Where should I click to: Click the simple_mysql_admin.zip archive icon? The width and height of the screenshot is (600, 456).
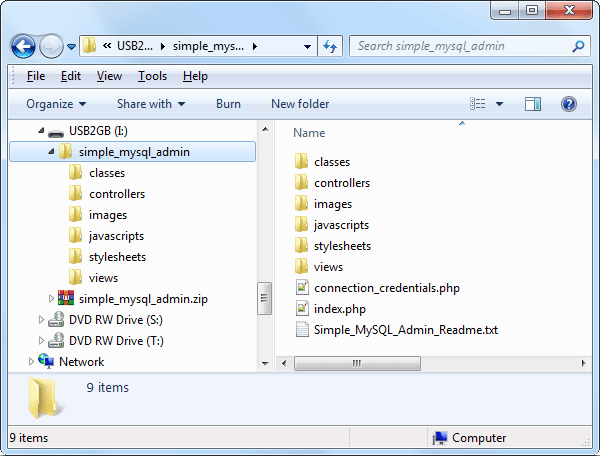(66, 298)
